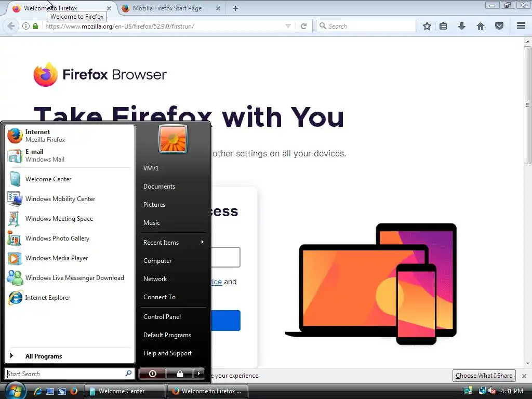Click the Windows Start orb
Image resolution: width=532 pixels, height=399 pixels.
coord(15,391)
